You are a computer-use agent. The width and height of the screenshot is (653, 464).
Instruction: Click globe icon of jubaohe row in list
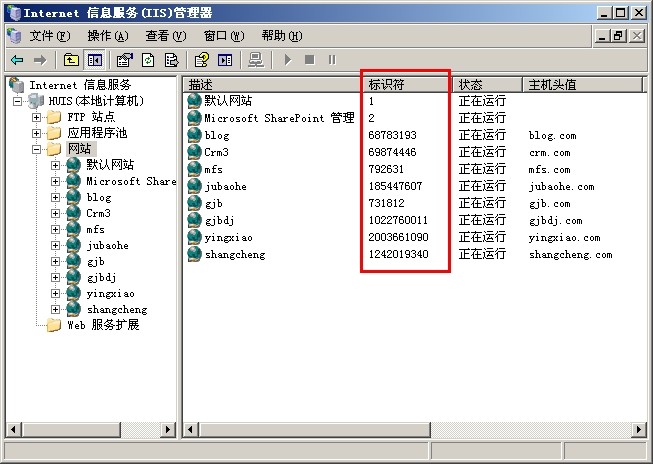click(x=194, y=186)
